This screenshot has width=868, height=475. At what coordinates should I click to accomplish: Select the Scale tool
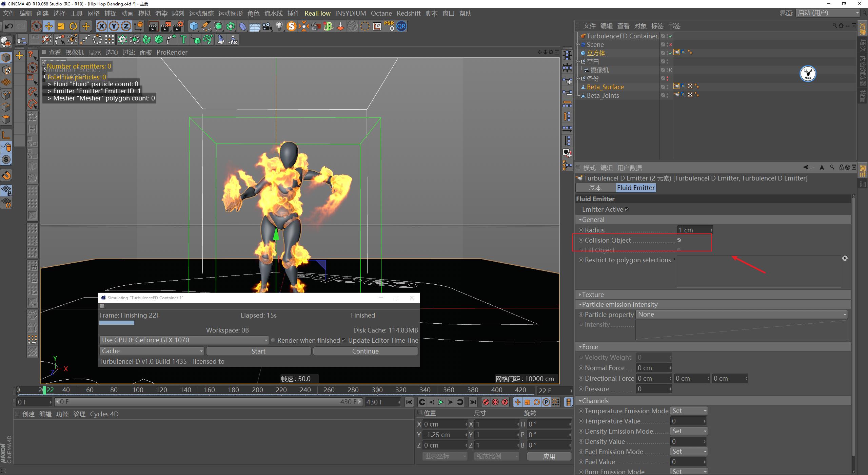click(61, 26)
